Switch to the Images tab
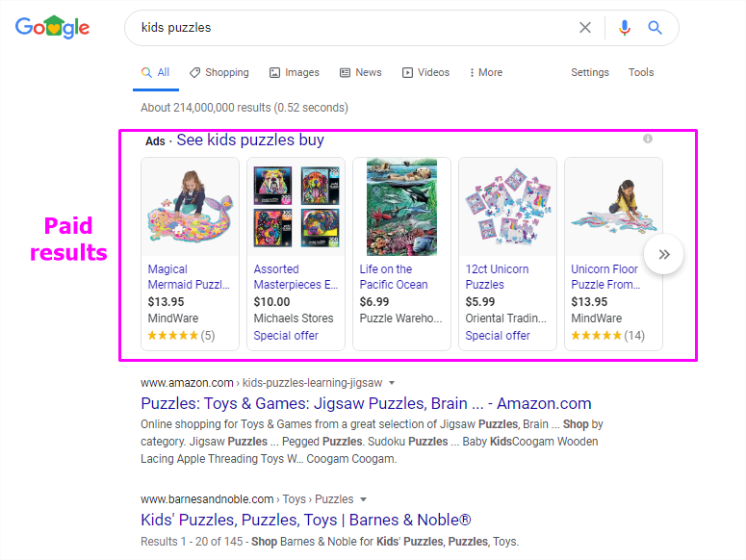 pos(294,72)
